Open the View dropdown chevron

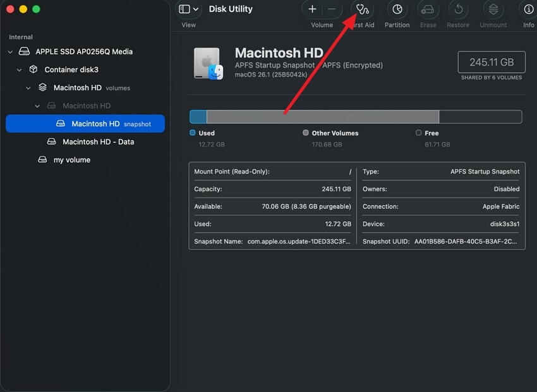tap(195, 8)
